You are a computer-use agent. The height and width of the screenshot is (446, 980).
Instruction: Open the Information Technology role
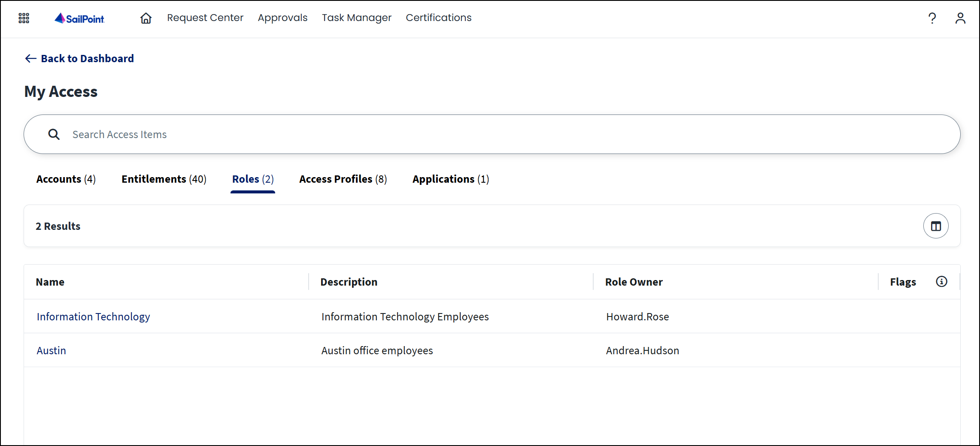(x=93, y=316)
